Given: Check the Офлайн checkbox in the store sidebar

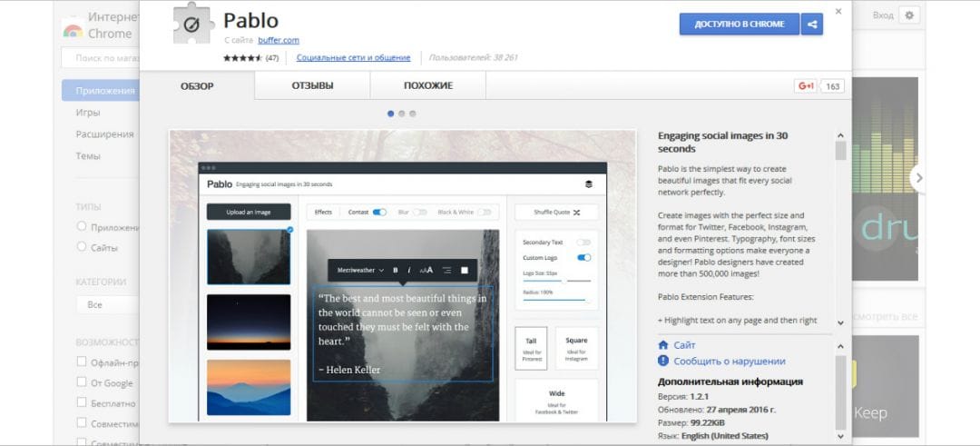Looking at the screenshot, I should pos(82,362).
